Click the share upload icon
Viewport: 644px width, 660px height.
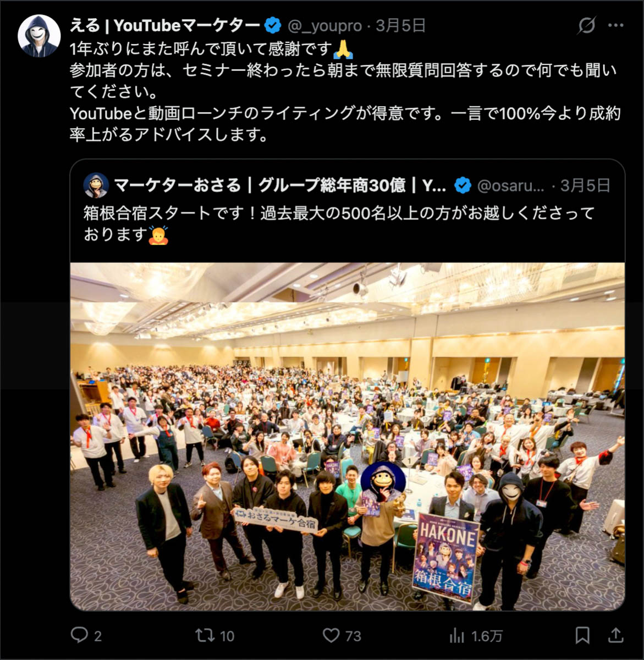click(616, 635)
